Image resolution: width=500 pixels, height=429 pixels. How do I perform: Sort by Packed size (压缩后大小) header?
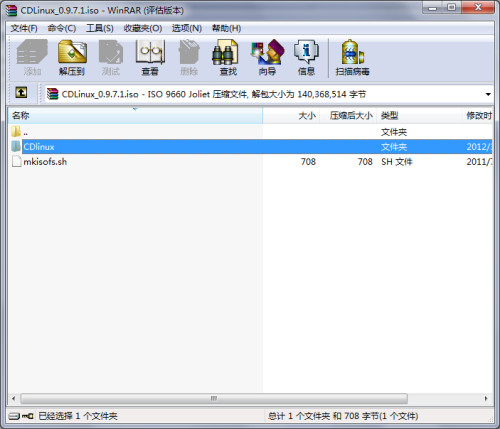pyautogui.click(x=348, y=116)
